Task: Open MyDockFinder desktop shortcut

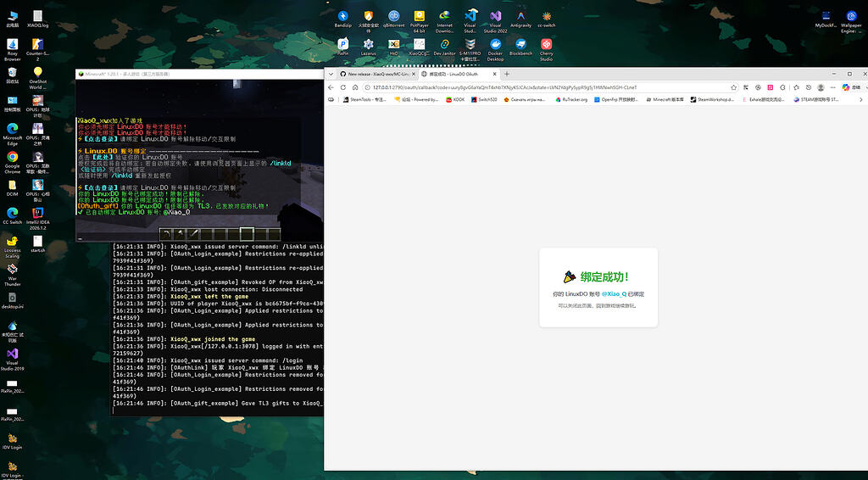Action: pos(826,19)
